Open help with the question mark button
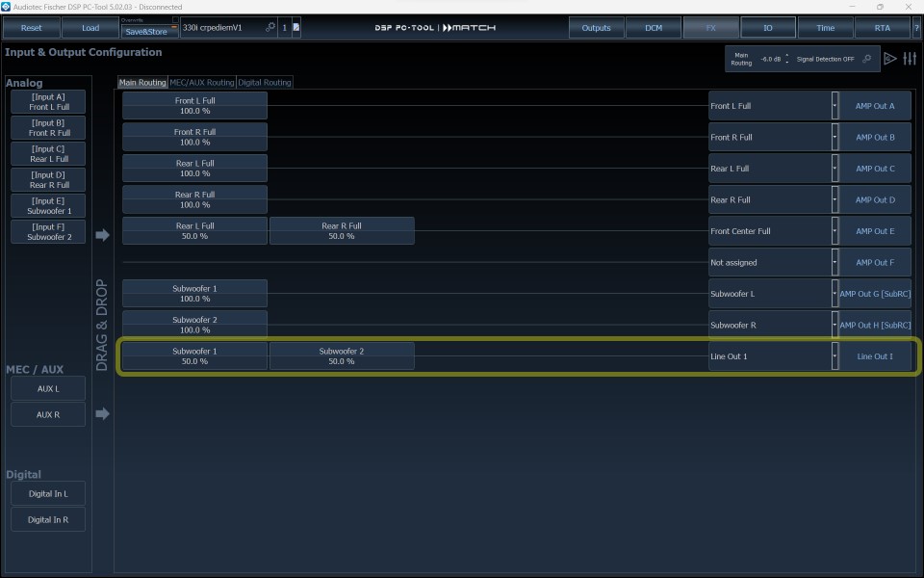This screenshot has height=578, width=924. point(916,28)
